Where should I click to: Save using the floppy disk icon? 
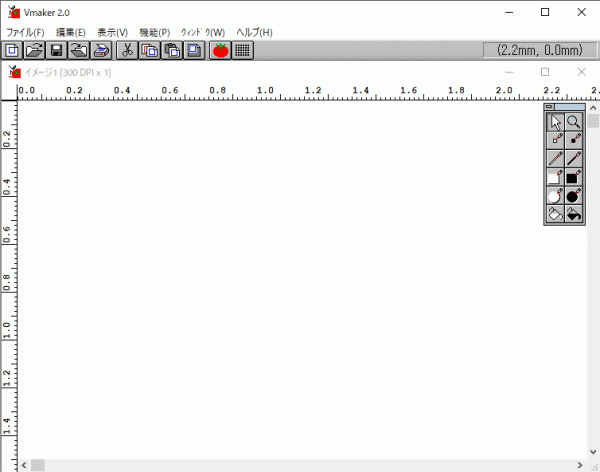[x=57, y=50]
